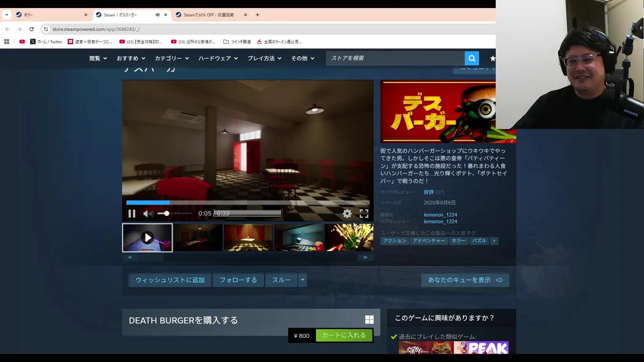Mute the video speaker icon
This screenshot has width=644, height=362.
[x=148, y=214]
